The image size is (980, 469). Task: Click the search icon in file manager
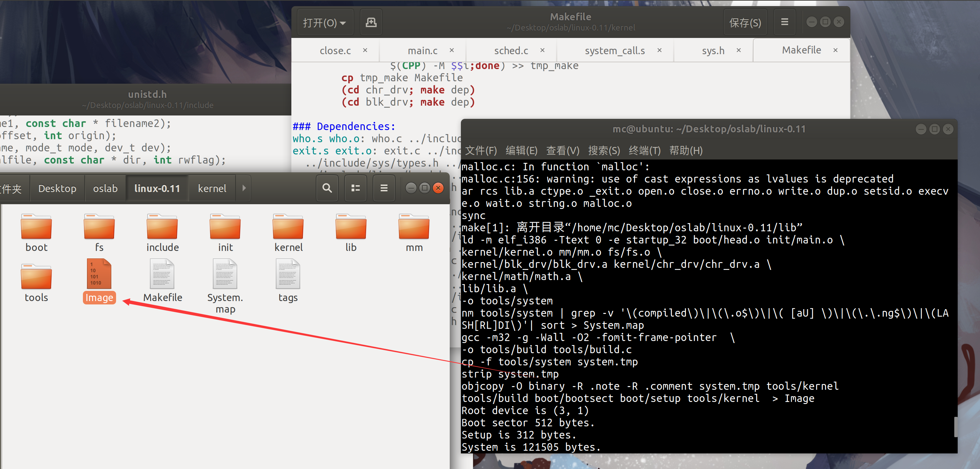click(x=327, y=188)
